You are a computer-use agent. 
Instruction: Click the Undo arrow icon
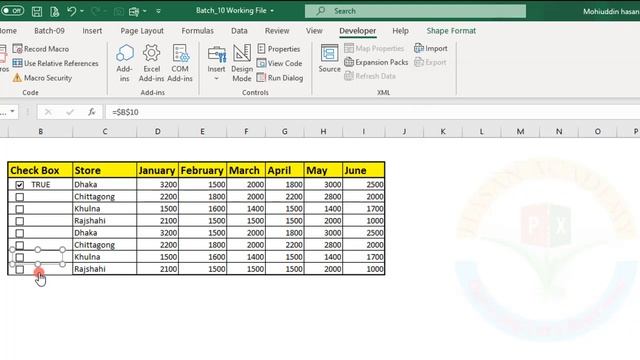click(71, 11)
